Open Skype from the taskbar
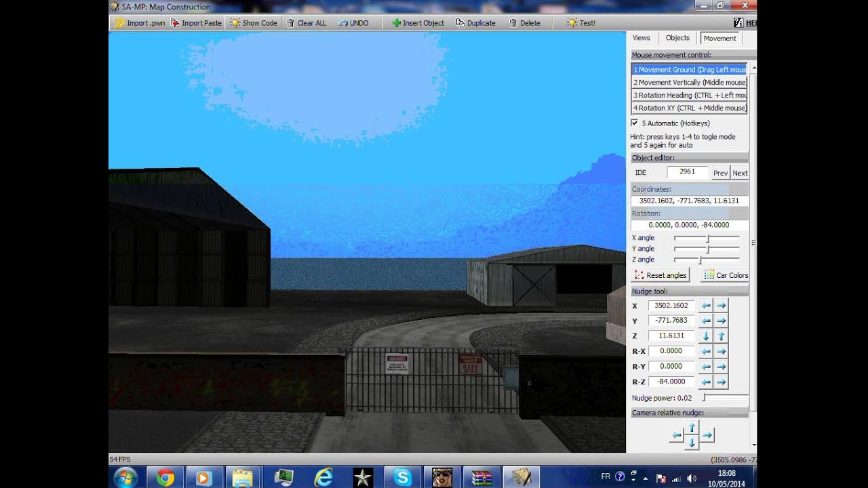The image size is (868, 488). [x=403, y=477]
